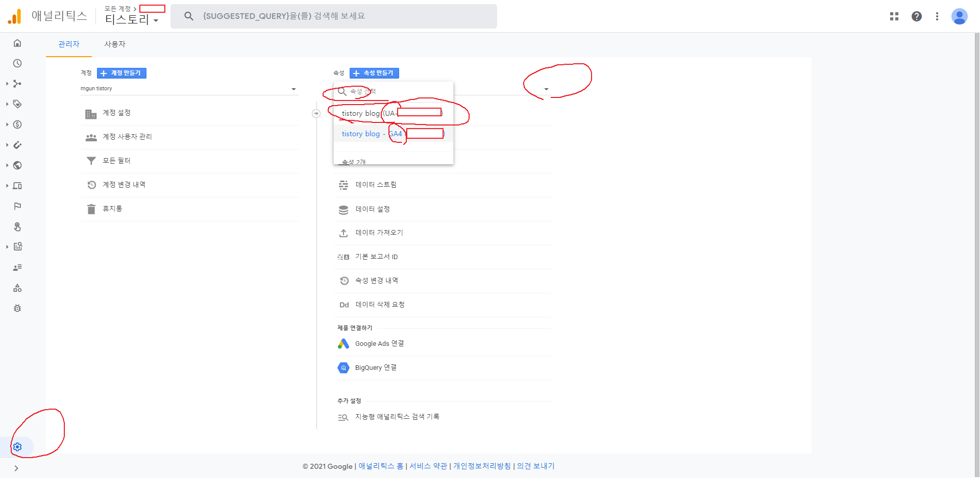Open the user account avatar
The image size is (980, 478).
pyautogui.click(x=960, y=16)
